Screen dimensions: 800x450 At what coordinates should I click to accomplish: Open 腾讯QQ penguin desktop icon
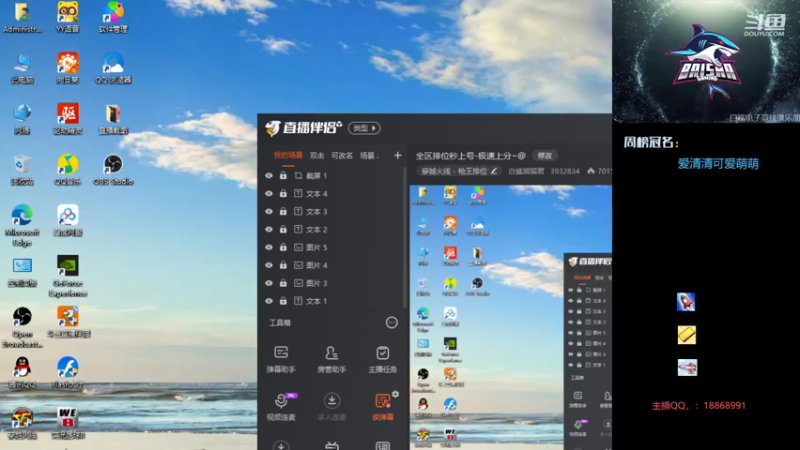click(x=22, y=373)
